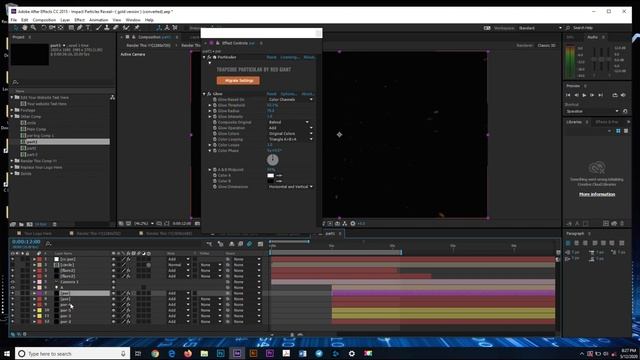
Task: Open Google Chrome from the taskbar
Action: click(155, 353)
